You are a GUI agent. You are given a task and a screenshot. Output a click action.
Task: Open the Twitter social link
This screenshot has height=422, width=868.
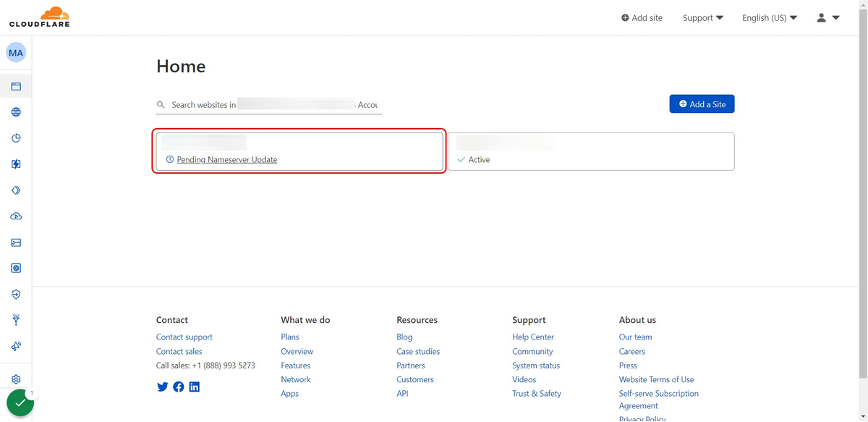[162, 387]
